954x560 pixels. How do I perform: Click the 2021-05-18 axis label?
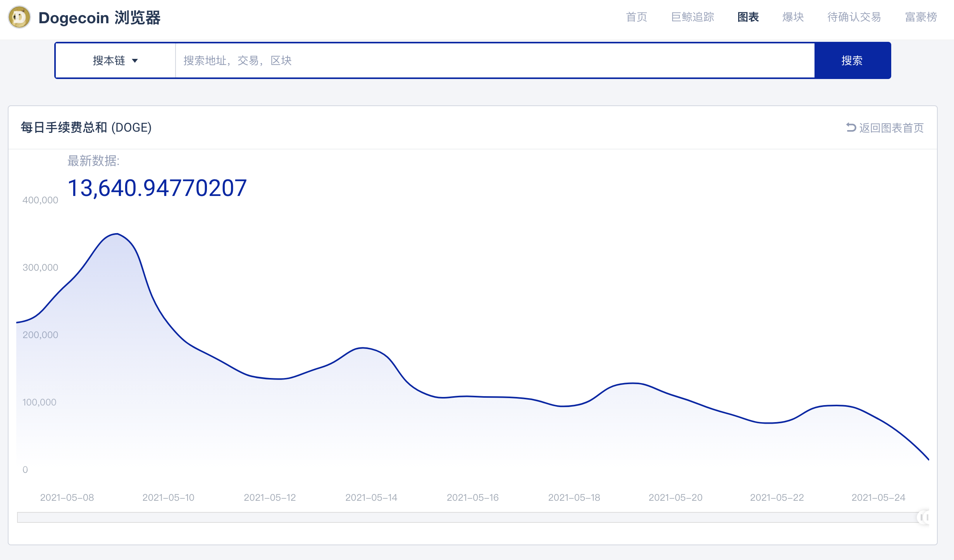point(574,498)
